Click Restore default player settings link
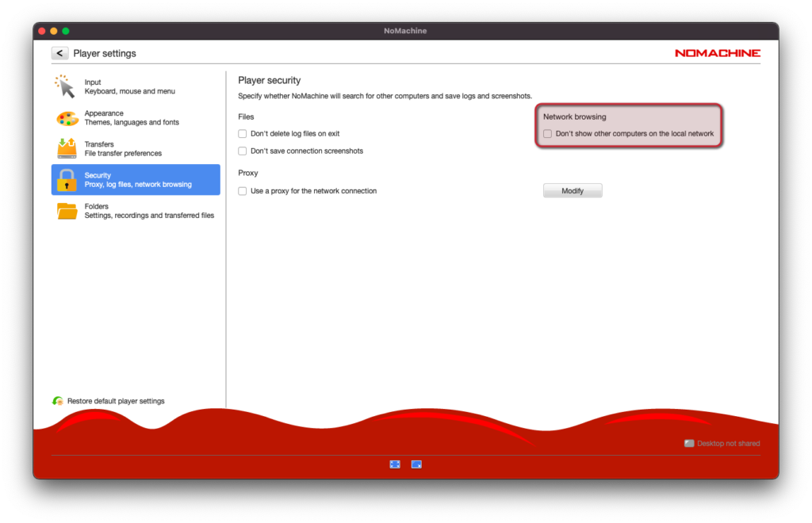812x523 pixels. [116, 401]
